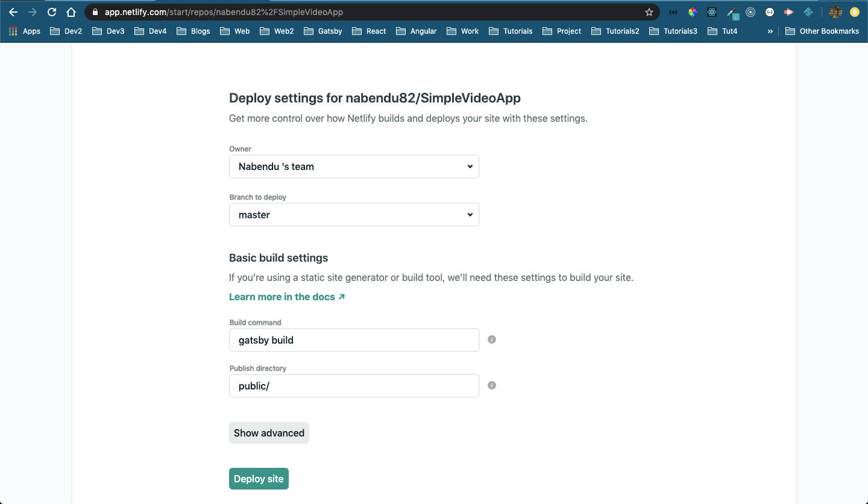Open the React bookmark folder
Viewport: 868px width, 504px height.
click(x=369, y=31)
